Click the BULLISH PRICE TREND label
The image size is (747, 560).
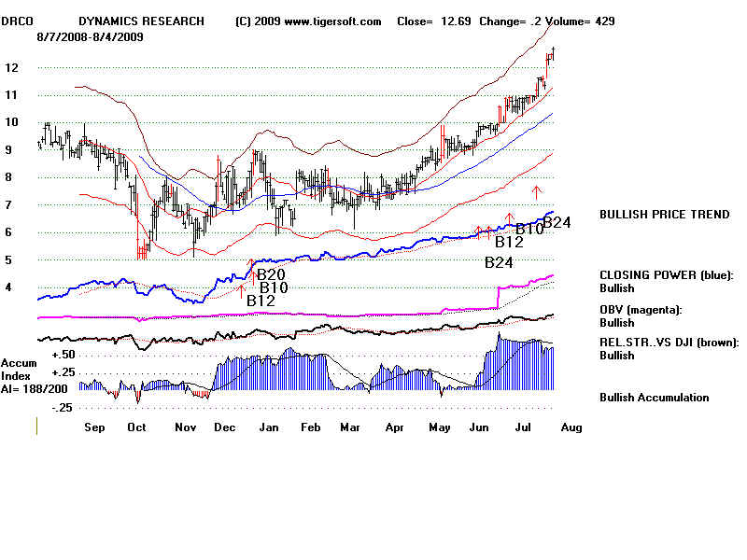tap(665, 215)
